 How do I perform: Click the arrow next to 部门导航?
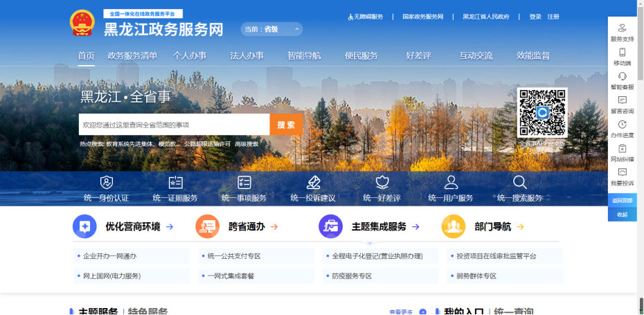coord(520,226)
